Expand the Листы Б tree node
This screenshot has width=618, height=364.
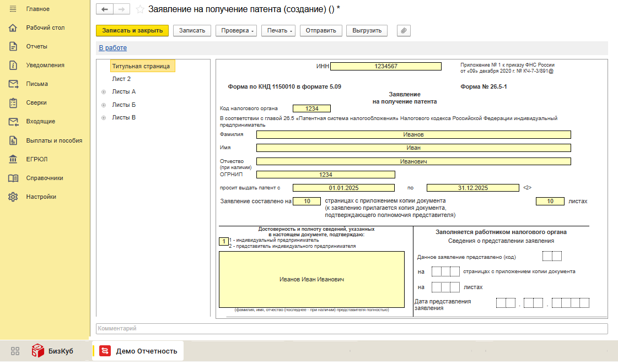tap(104, 105)
